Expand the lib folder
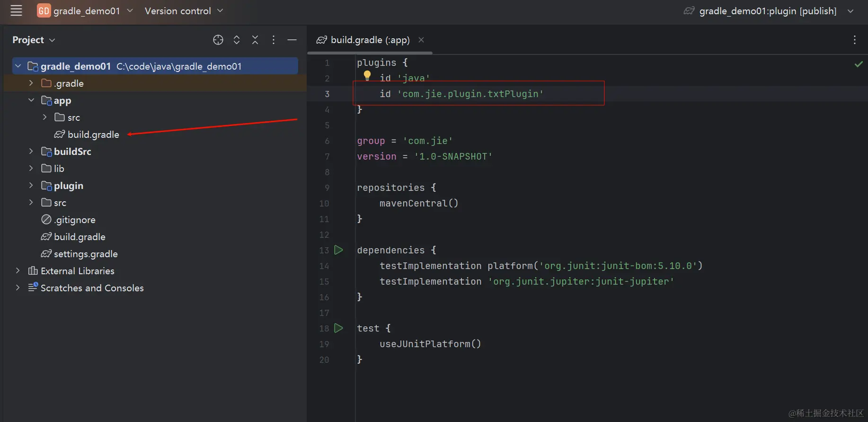This screenshot has height=422, width=868. 31,168
